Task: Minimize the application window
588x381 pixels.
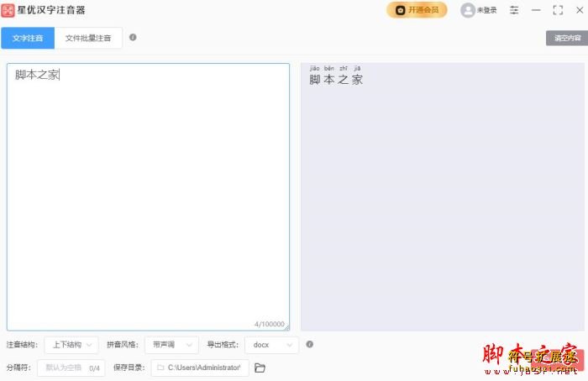Action: click(x=536, y=10)
